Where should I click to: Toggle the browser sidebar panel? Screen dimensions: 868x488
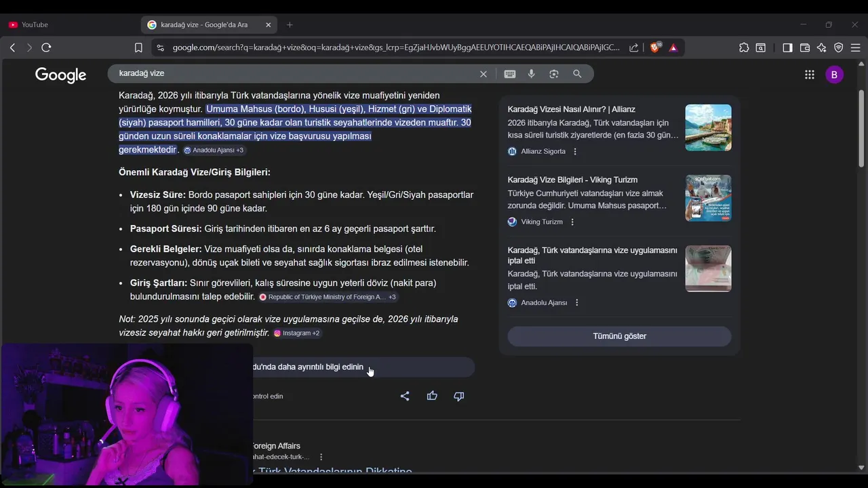(787, 47)
